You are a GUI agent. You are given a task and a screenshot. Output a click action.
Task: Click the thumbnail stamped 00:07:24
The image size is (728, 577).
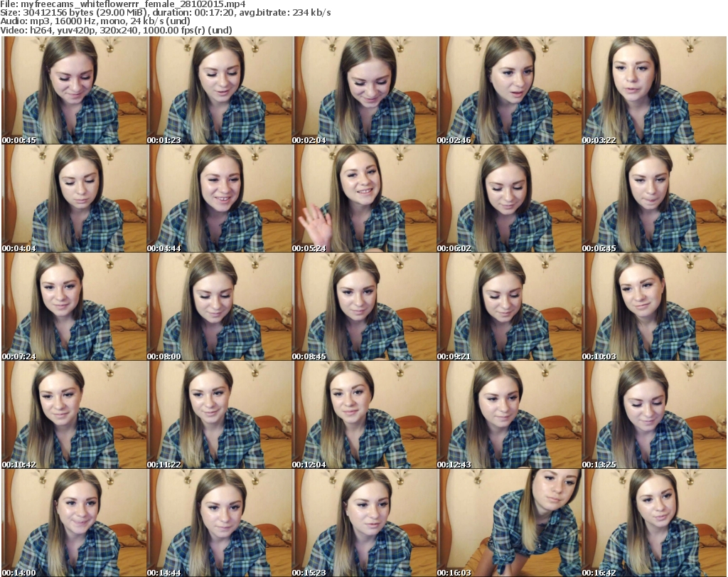74,307
